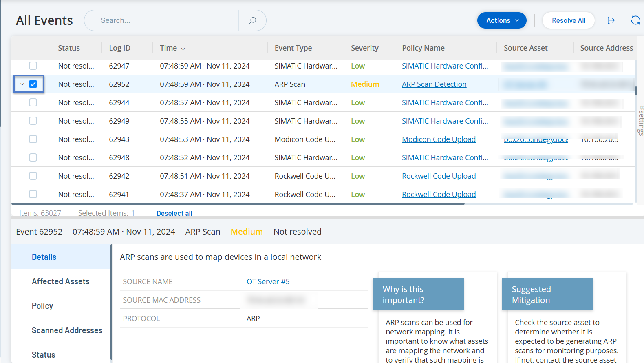
Task: Select the checkbox for event 62947
Action: (33, 66)
